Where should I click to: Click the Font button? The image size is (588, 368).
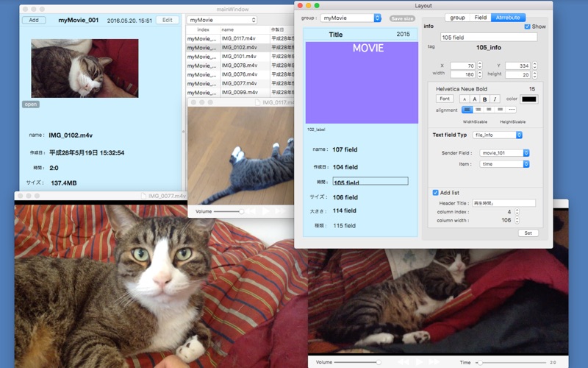445,99
